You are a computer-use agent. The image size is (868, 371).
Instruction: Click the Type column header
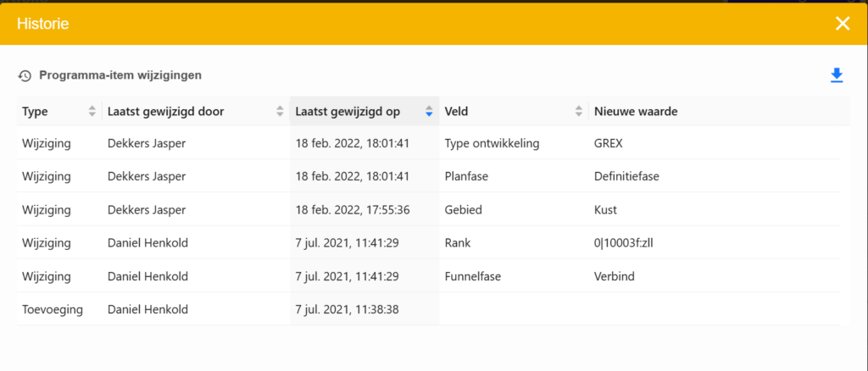[36, 112]
